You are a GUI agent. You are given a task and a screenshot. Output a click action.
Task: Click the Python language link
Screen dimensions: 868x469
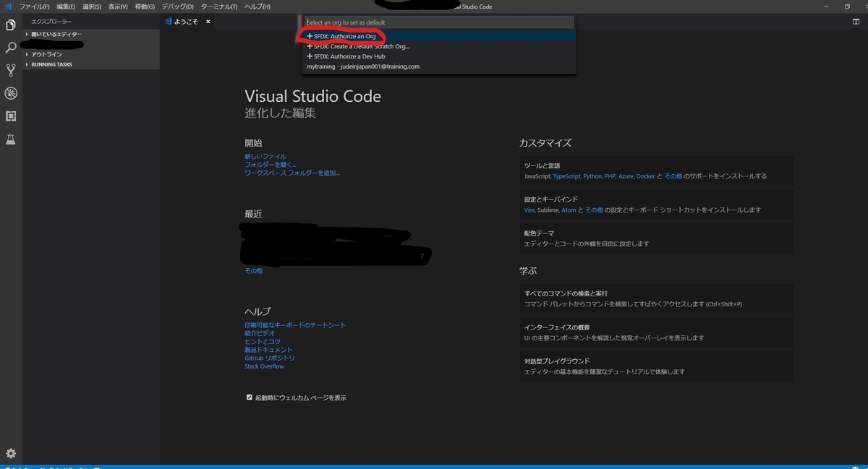592,176
